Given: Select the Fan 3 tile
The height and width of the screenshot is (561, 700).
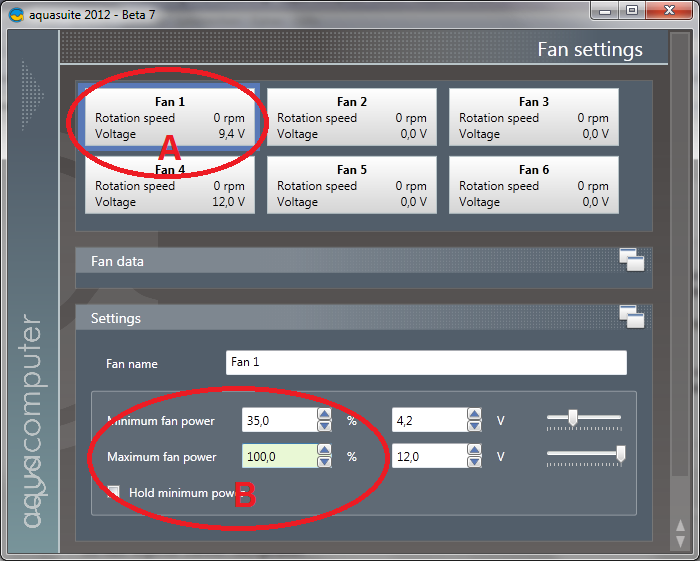Looking at the screenshot, I should coord(533,117).
